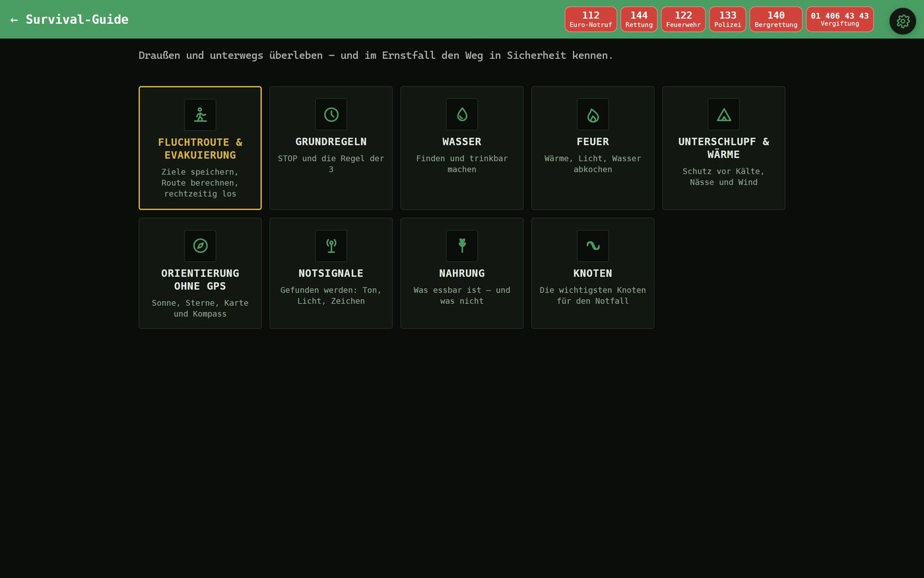Click "Sonne, Sterne, Karte und Kompass" text
Image resolution: width=924 pixels, height=578 pixels.
(x=200, y=308)
